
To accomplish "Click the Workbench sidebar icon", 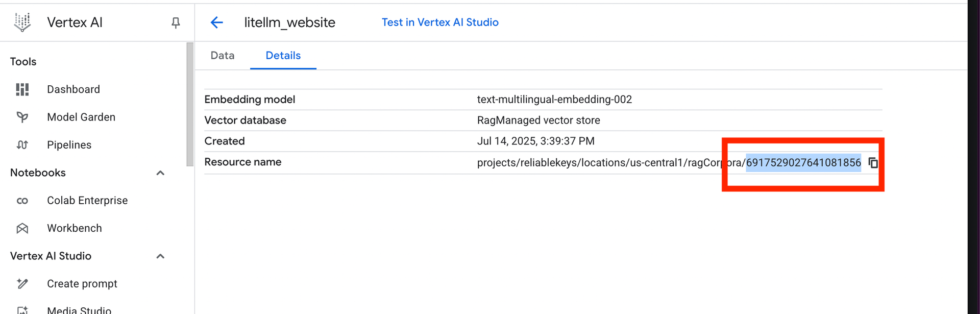I will pyautogui.click(x=22, y=228).
